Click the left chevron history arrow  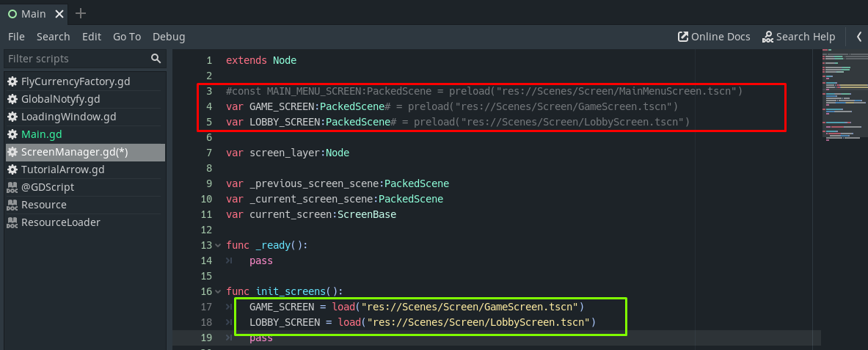click(x=858, y=37)
